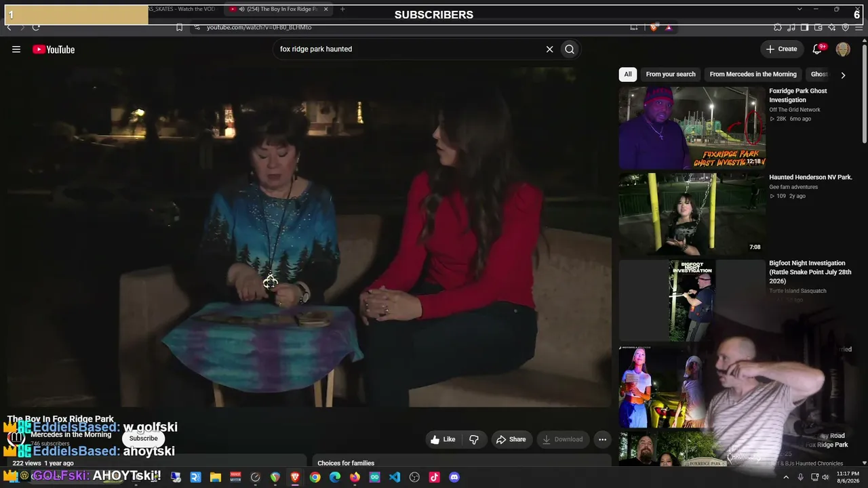Viewport: 868px width, 488px height.
Task: Open Discord from the taskbar
Action: tap(454, 477)
